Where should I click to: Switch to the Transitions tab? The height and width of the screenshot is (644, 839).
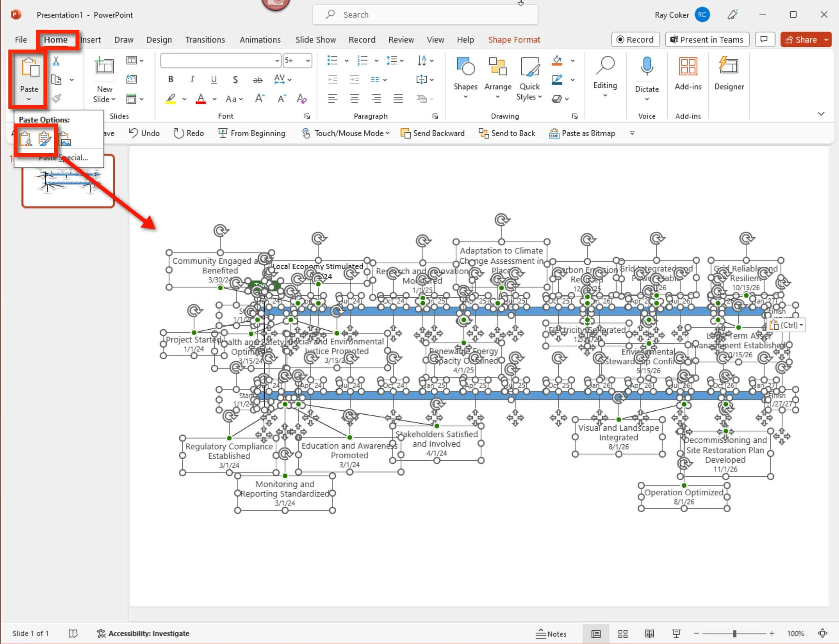205,40
